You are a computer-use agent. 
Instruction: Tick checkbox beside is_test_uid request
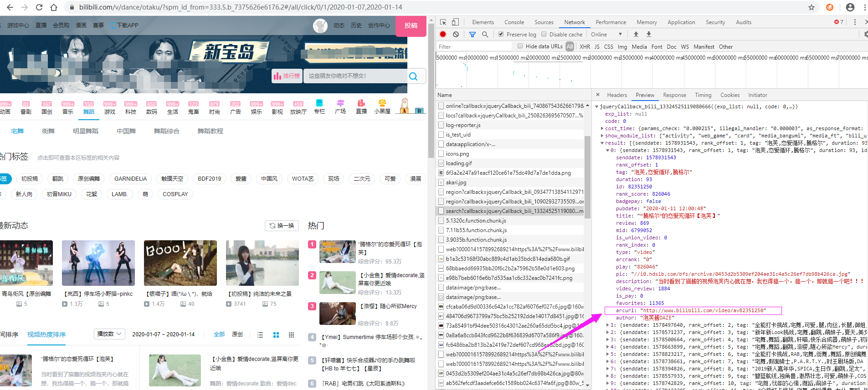[x=441, y=134]
